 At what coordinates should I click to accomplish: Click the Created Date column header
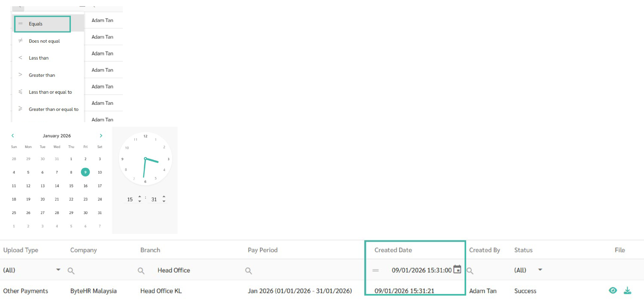393,250
